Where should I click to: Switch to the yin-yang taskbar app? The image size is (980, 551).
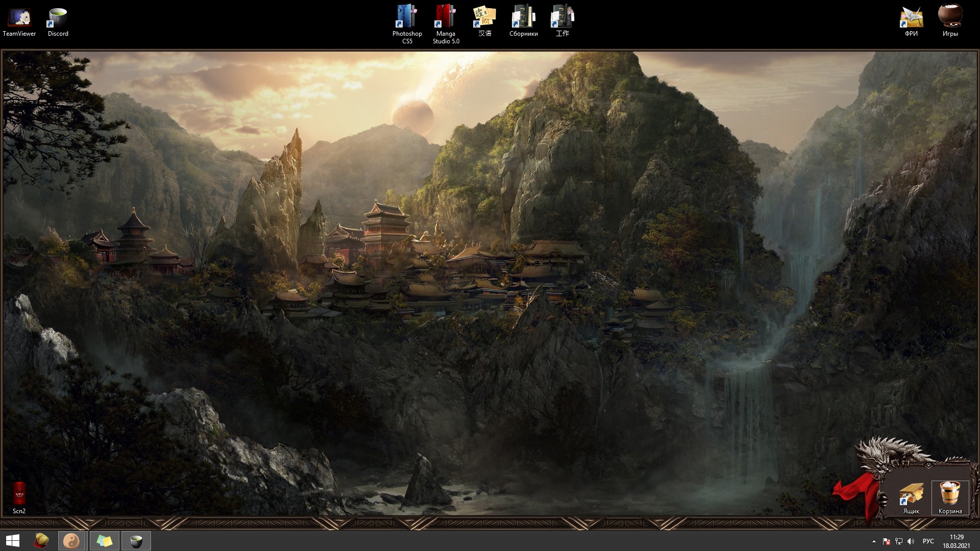pos(72,541)
